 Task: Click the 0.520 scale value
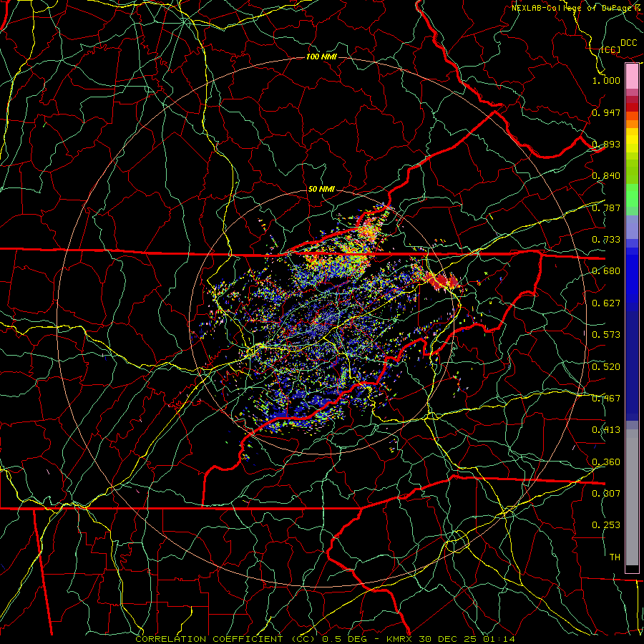pos(606,367)
